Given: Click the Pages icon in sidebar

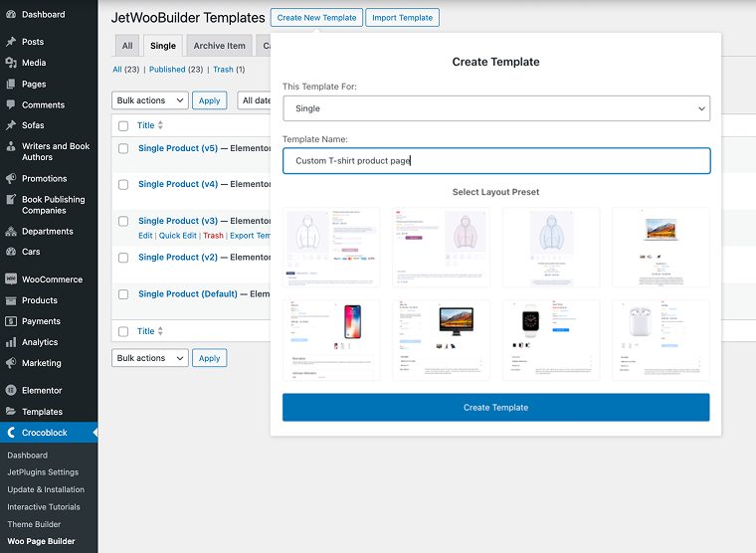Looking at the screenshot, I should click(11, 84).
